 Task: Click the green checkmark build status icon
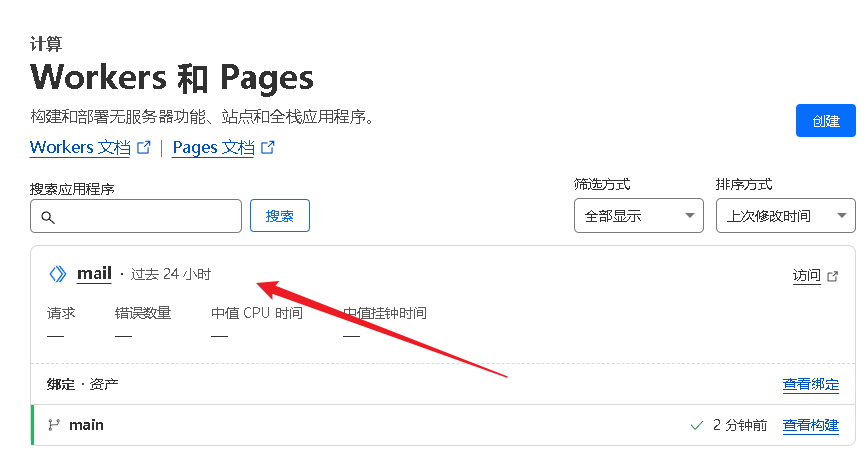(697, 426)
